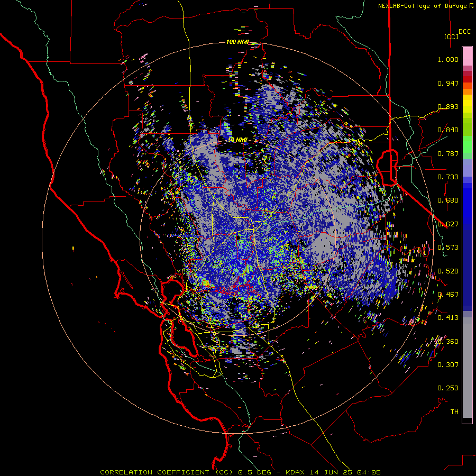Click the 0.307 scale value

click(x=448, y=365)
